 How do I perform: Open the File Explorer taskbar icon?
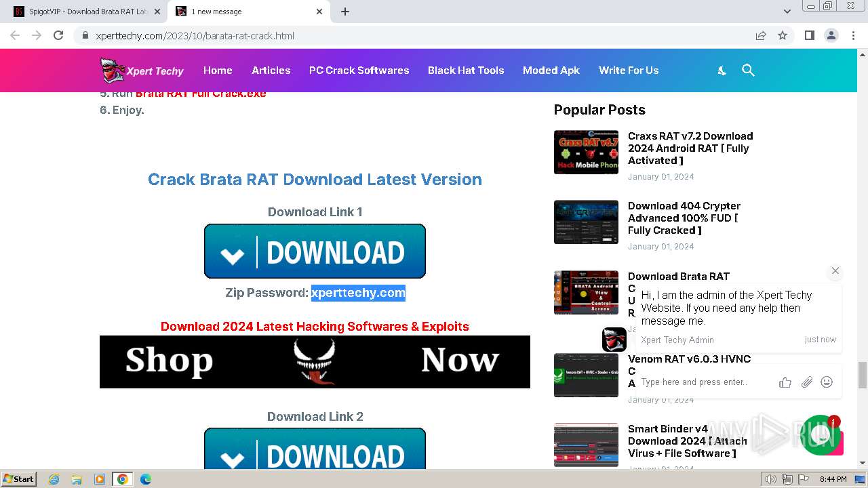pos(77,479)
